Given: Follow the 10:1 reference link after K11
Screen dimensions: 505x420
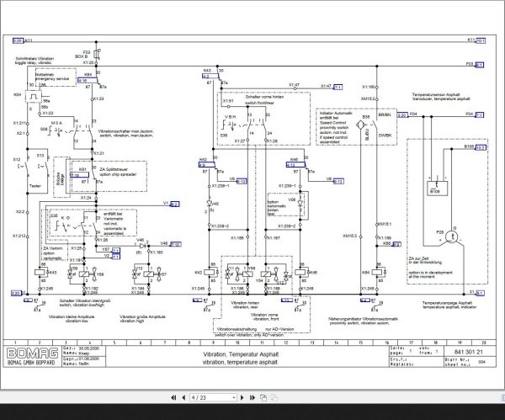Looking at the screenshot, I should [481, 40].
